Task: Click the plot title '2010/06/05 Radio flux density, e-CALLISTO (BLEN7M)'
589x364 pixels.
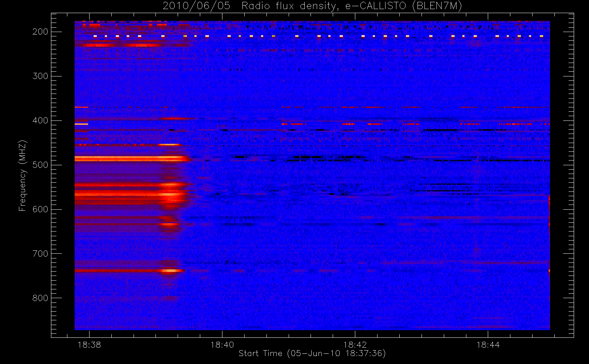Action: coord(312,6)
